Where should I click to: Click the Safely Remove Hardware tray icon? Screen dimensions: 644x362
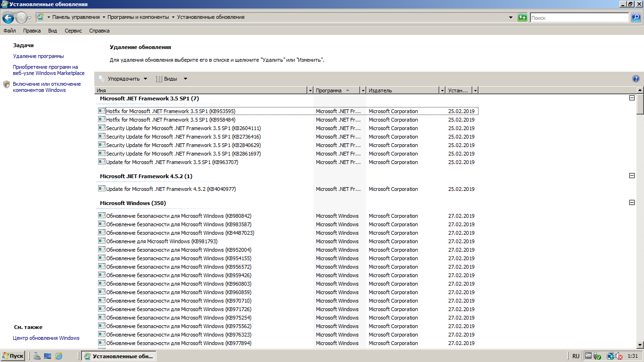pyautogui.click(x=597, y=356)
